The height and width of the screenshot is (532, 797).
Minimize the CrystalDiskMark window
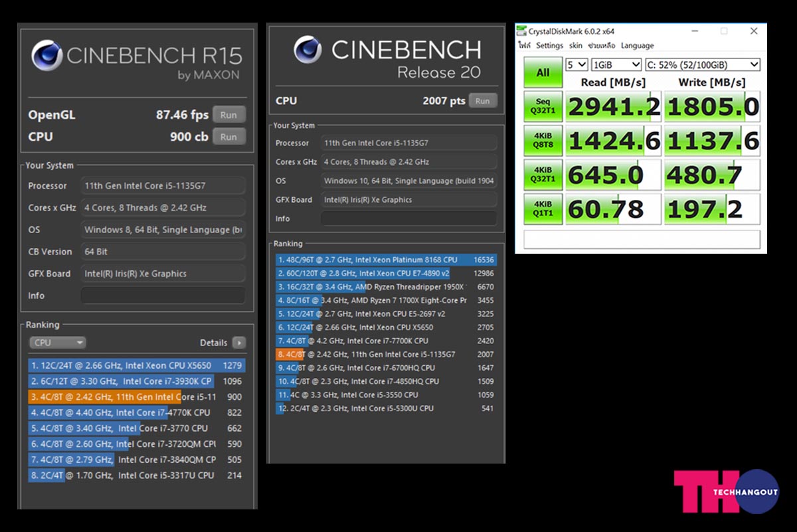(694, 31)
